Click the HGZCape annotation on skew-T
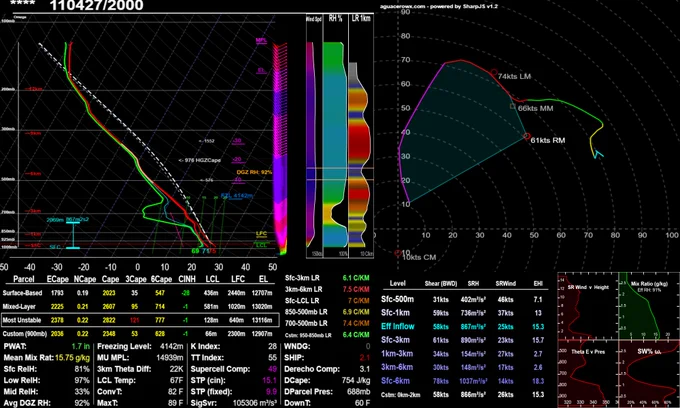Viewport: 680px width, 408px height. [x=199, y=160]
